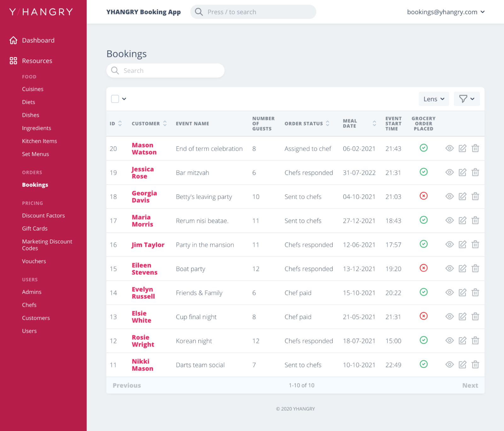The height and width of the screenshot is (431, 504).
Task: View details of Korean night booking via eye icon
Action: [450, 341]
